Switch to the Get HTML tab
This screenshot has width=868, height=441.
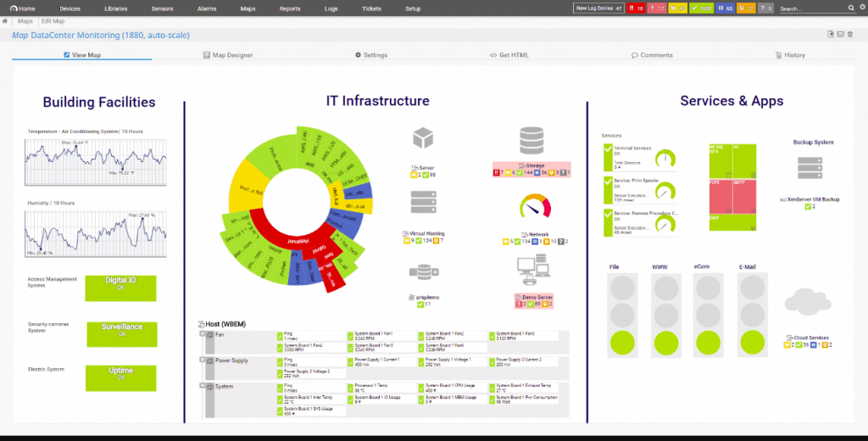509,55
